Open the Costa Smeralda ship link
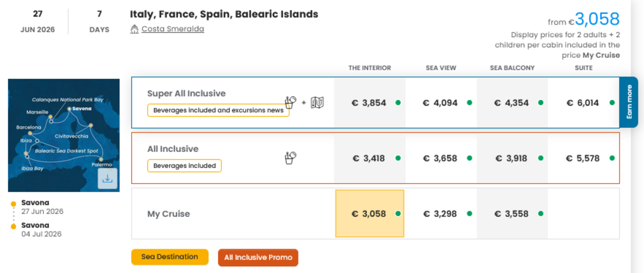The width and height of the screenshot is (644, 273). pyautogui.click(x=173, y=29)
